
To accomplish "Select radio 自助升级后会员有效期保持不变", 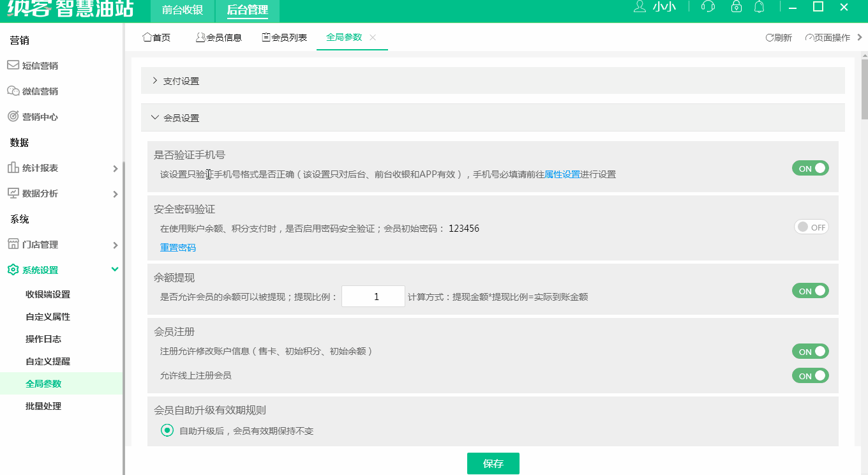I will coord(167,430).
